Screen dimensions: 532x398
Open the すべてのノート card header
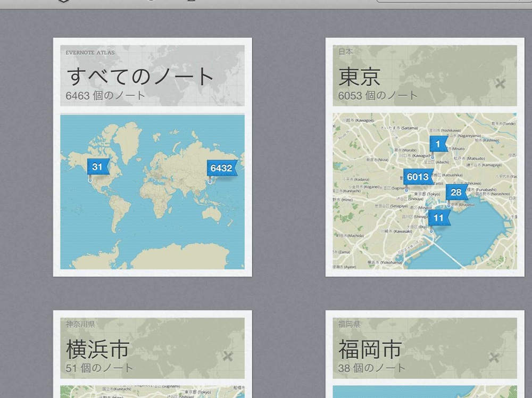click(x=152, y=76)
